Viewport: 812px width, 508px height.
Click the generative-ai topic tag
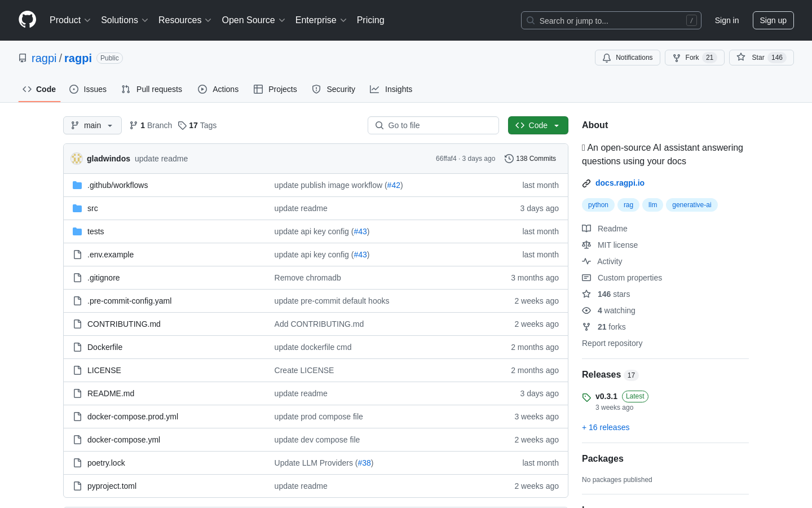tap(692, 205)
